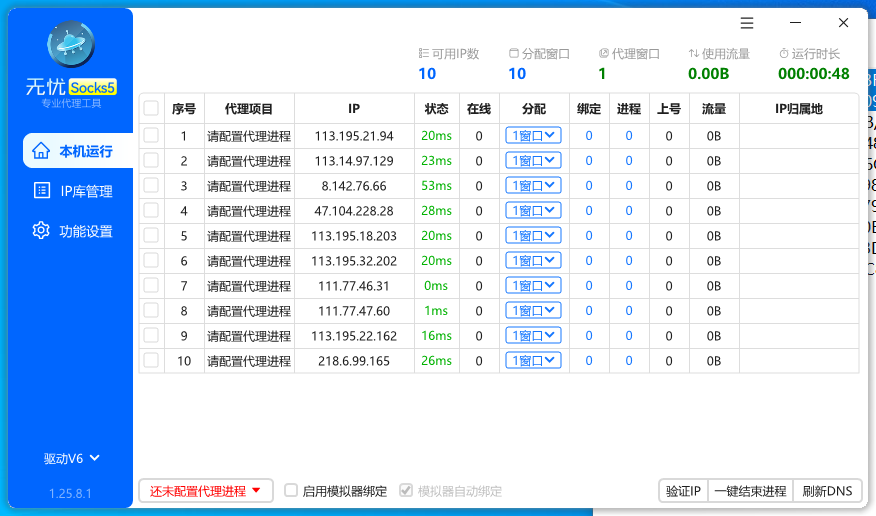Click the home icon beside 本机运行

point(41,151)
